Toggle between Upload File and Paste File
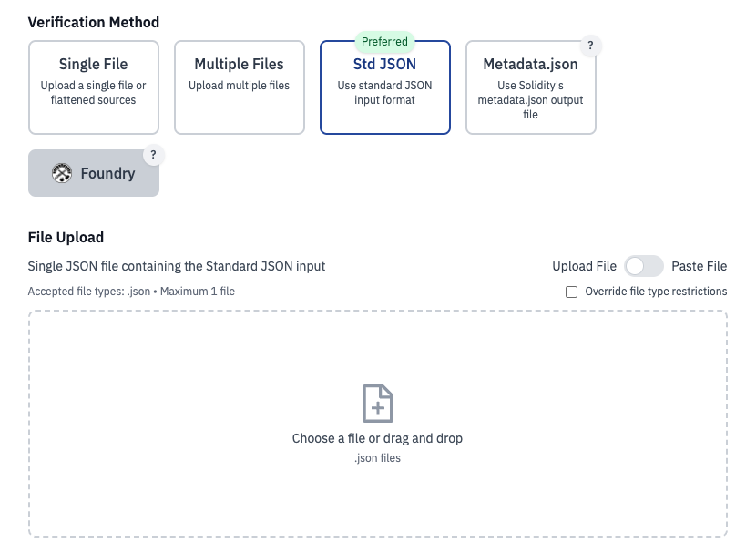The image size is (756, 553). point(644,266)
